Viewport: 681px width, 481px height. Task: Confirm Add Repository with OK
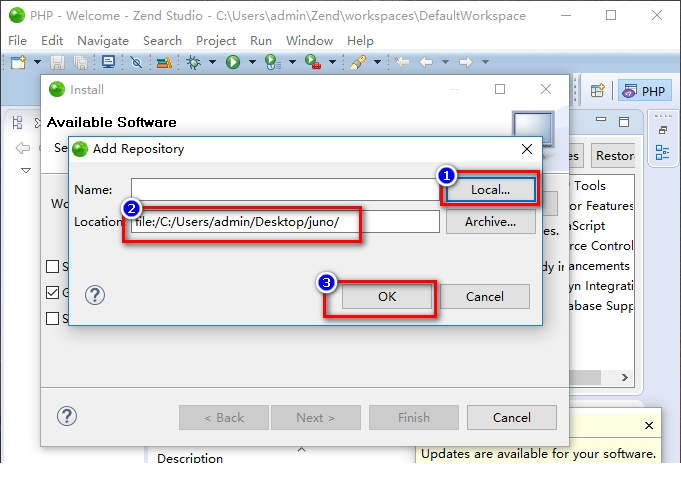pos(387,297)
